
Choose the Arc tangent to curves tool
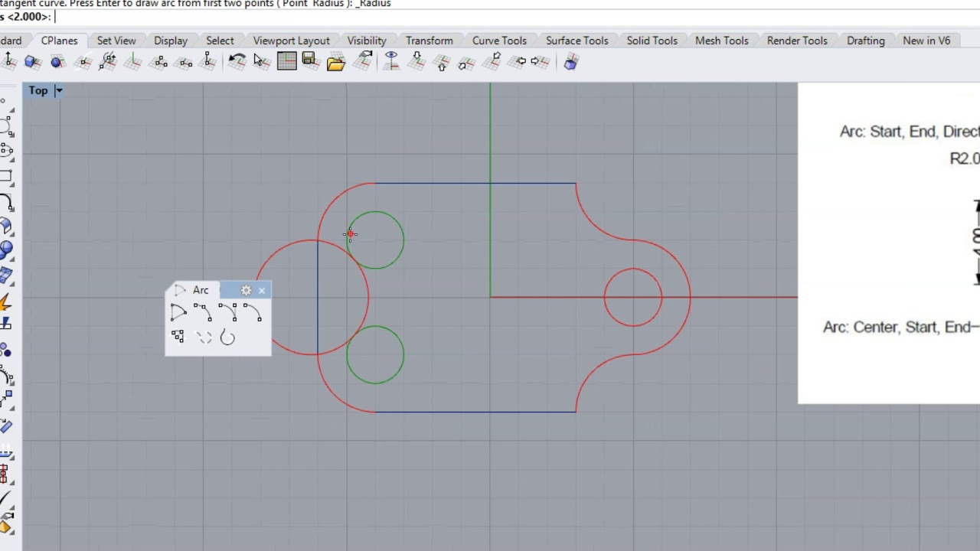point(178,337)
